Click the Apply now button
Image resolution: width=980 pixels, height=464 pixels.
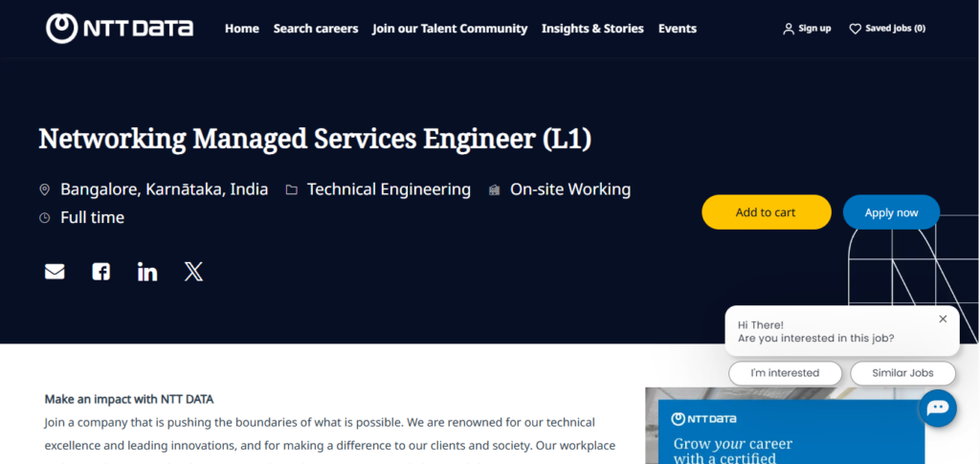click(891, 212)
